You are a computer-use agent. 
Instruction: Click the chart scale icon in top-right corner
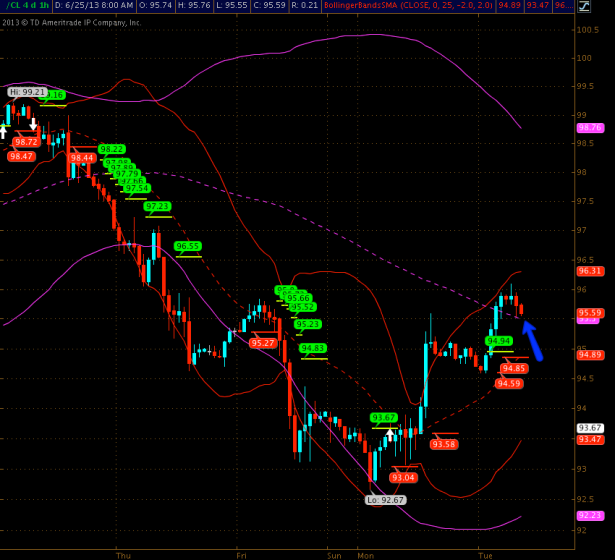[584, 6]
